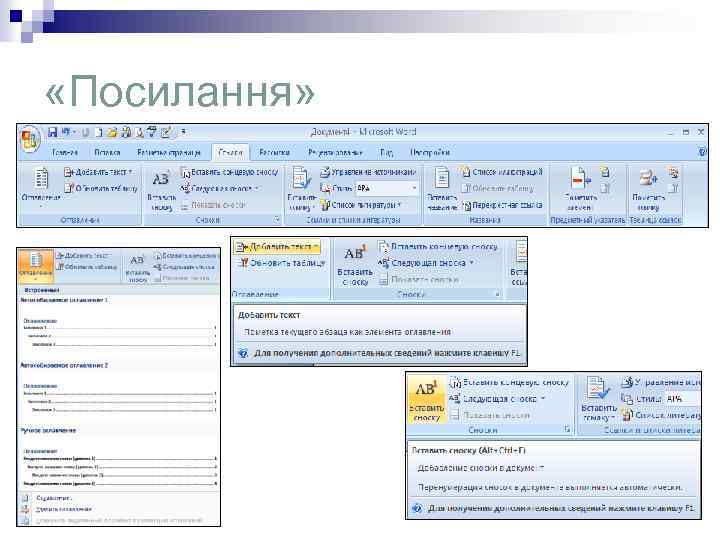Click Обновить таблицу in the Добавить текст tooltip screenshot
Viewport: 720px width, 540px height.
click(281, 263)
